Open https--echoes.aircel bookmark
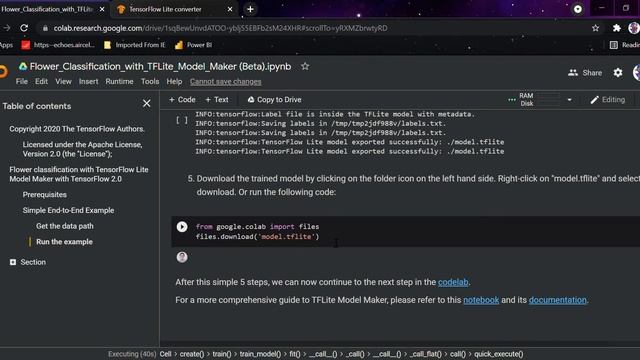640x360 pixels. (x=58, y=45)
